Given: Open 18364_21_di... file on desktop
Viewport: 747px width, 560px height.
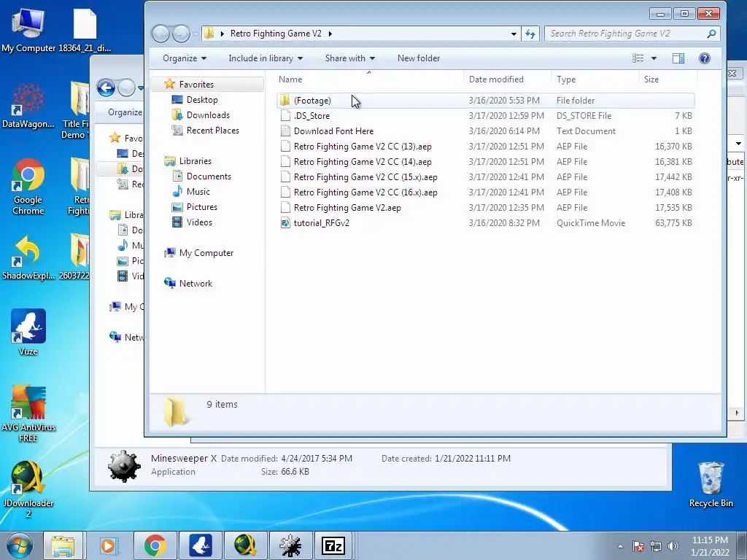Looking at the screenshot, I should (85, 31).
